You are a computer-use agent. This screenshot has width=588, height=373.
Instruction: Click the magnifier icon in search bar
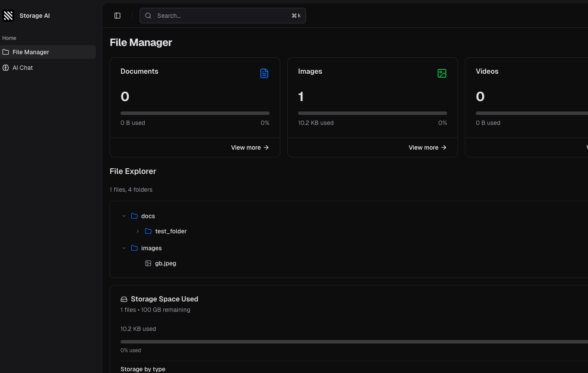coord(148,16)
